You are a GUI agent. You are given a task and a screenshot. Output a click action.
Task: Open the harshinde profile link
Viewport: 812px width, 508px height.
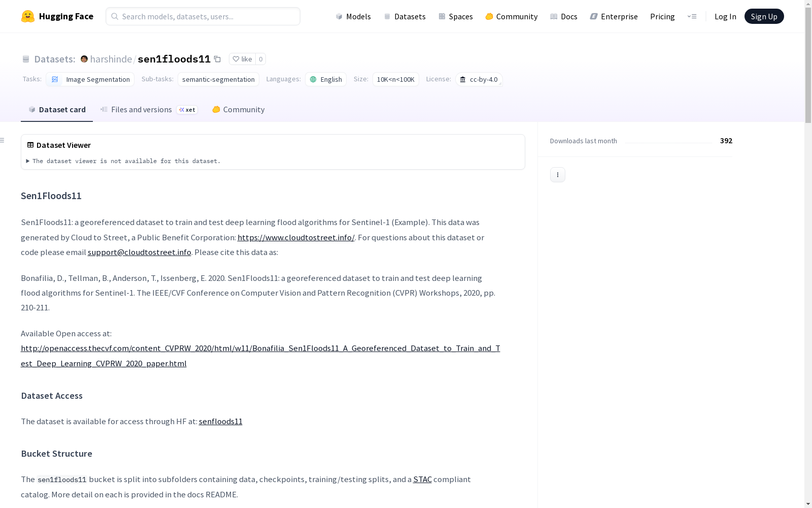coord(111,59)
